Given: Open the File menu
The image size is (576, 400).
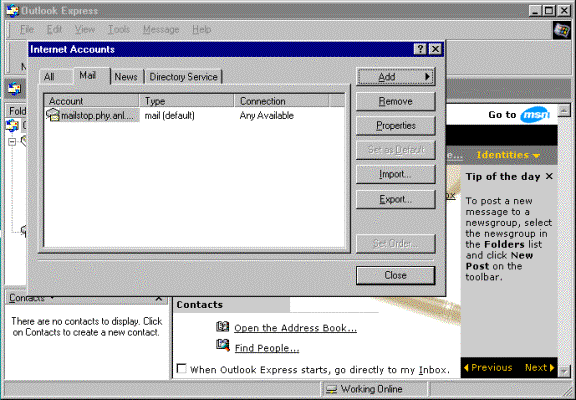Looking at the screenshot, I should tap(27, 29).
